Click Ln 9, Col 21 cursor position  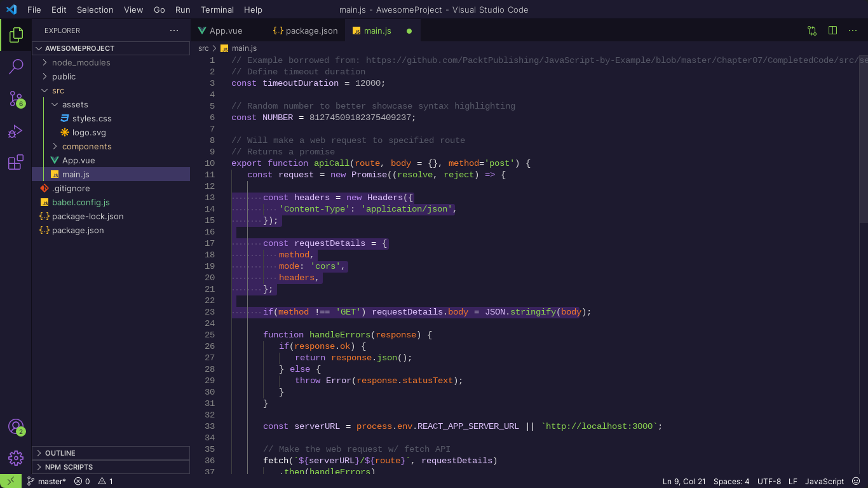pyautogui.click(x=684, y=481)
